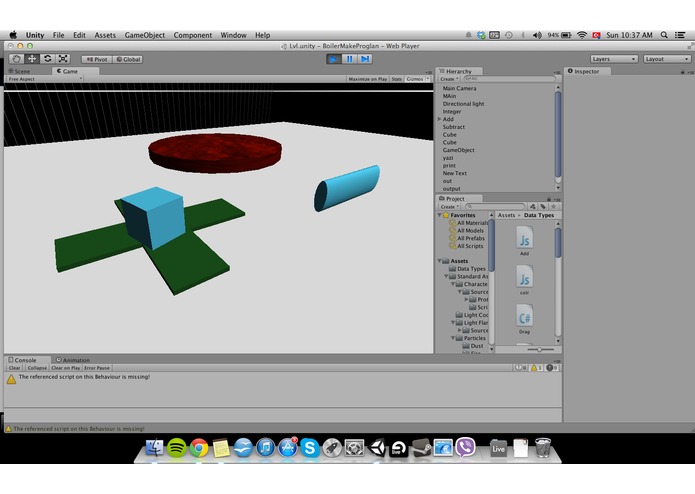Collapse the Favorites group
Viewport: 695px width, 494px height.
pyautogui.click(x=440, y=215)
